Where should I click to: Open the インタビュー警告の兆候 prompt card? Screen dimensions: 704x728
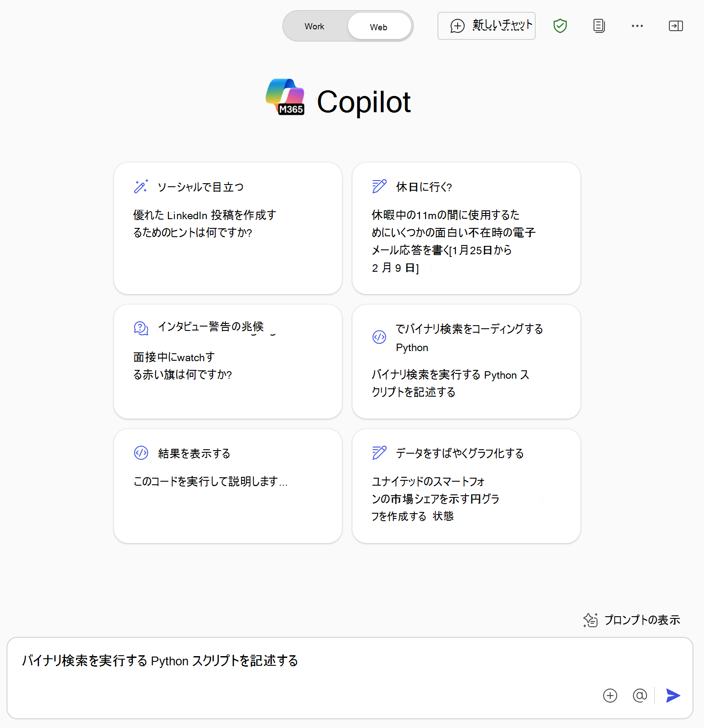coord(228,362)
